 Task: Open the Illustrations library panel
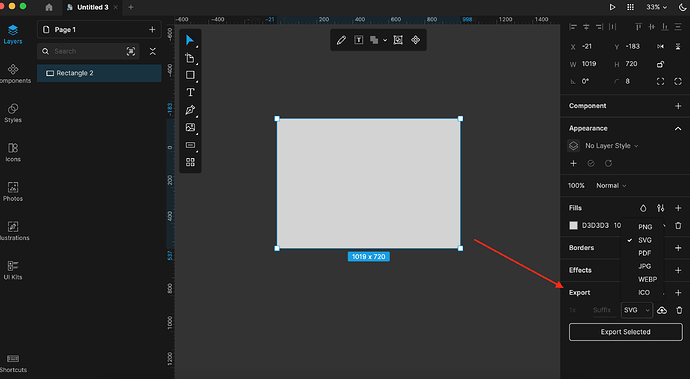[13, 231]
